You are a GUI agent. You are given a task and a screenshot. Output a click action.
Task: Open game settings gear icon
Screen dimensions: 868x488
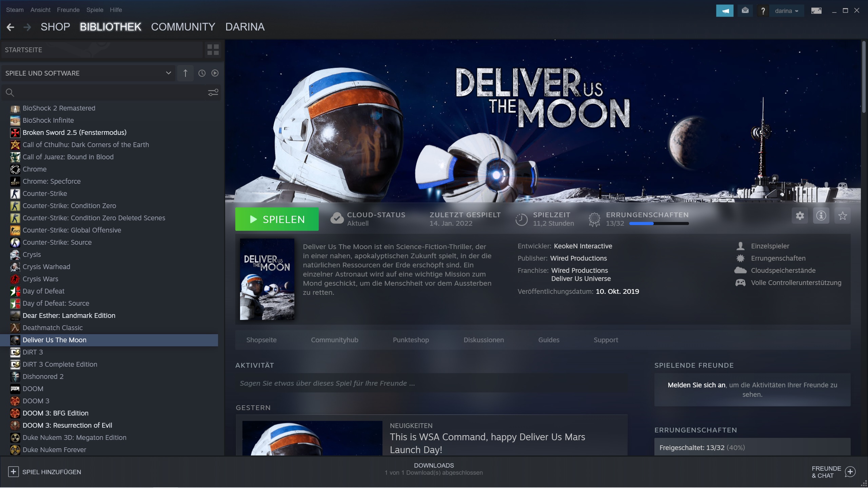800,216
